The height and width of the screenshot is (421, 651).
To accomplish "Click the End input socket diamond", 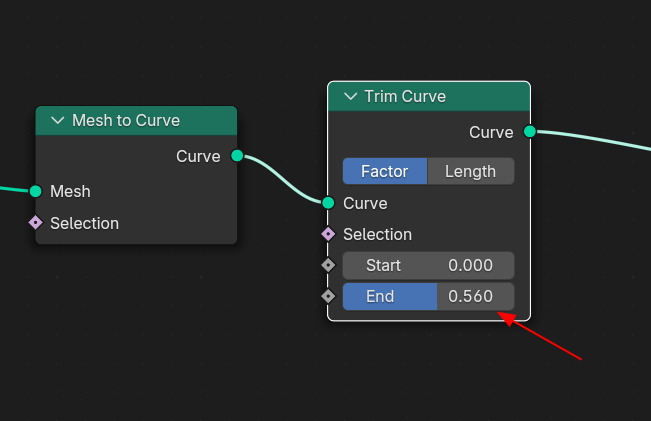I will coord(328,296).
